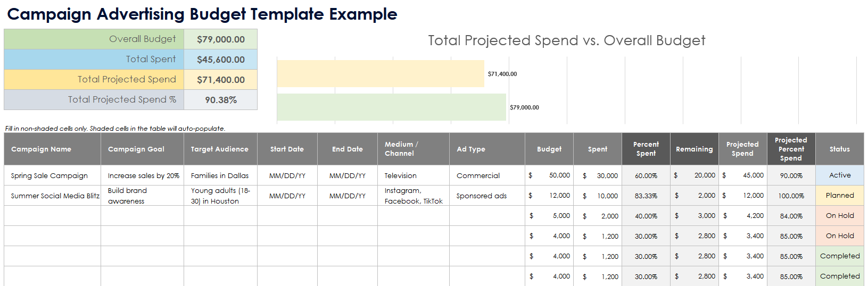Click the green overall budget chart bar
The image size is (868, 286).
coord(391,107)
